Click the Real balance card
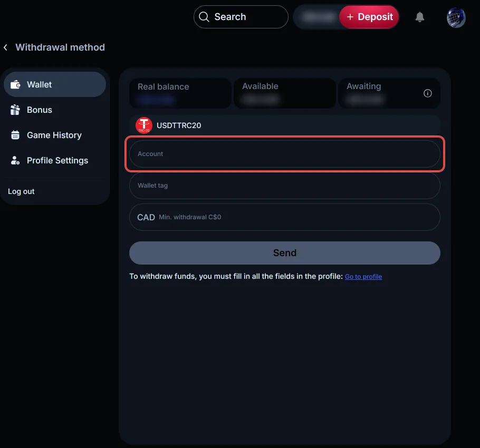This screenshot has height=448, width=480. (180, 93)
